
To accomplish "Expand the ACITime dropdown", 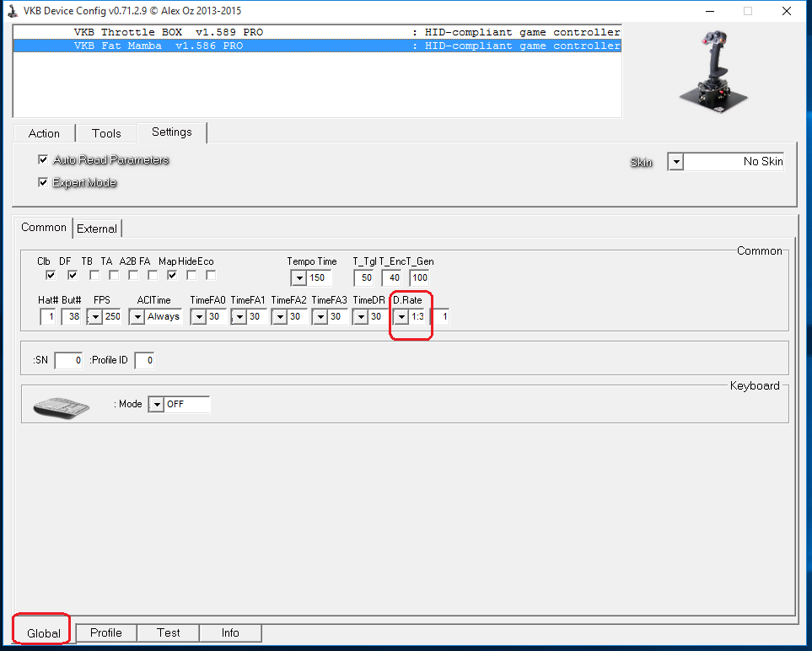I will (137, 317).
